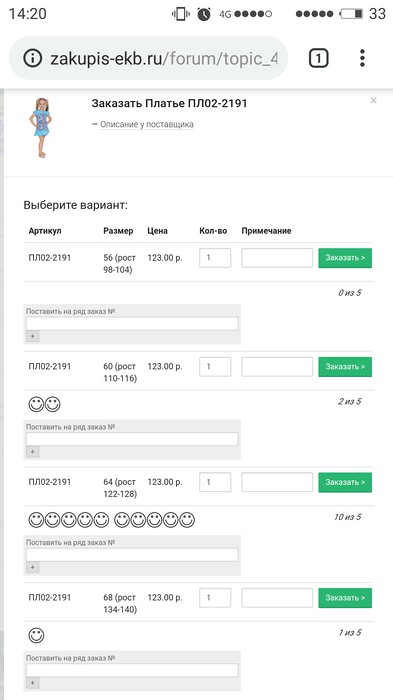Focus the quantity field for size 56

coord(215,258)
